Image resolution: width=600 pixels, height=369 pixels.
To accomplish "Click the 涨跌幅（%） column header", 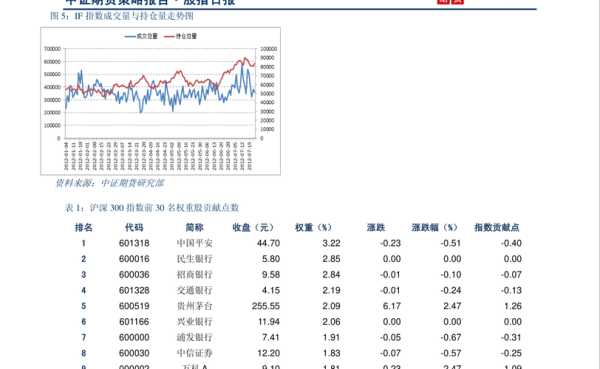I will 434,228.
